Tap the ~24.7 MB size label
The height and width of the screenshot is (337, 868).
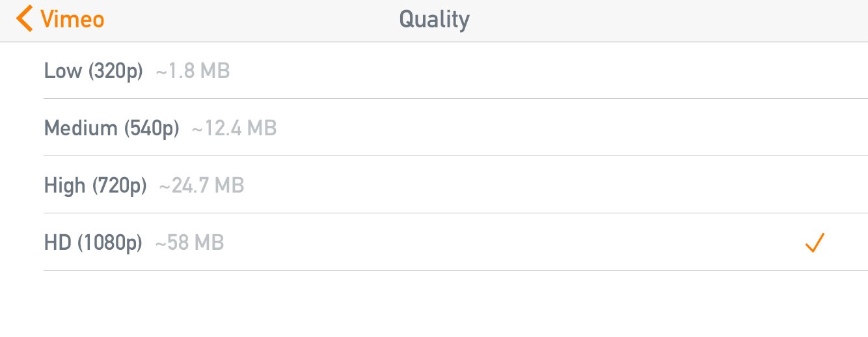202,185
